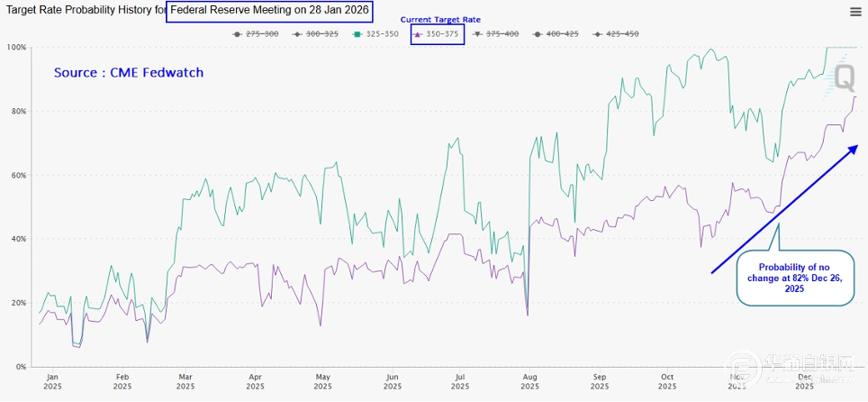868x402 pixels.
Task: Click the 100% y-axis label
Action: click(15, 47)
